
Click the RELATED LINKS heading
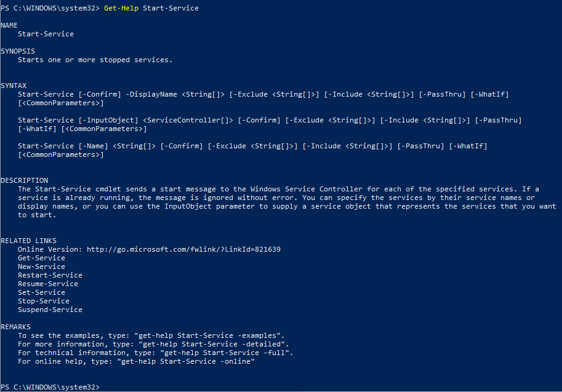pyautogui.click(x=28, y=241)
